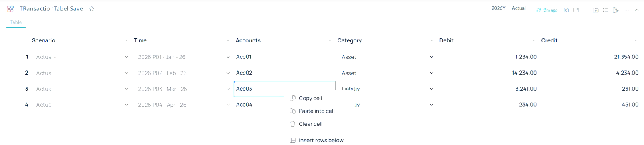Click the save disk icon in the toolbar
Viewport: 644px width, 145px height.
pos(566,10)
